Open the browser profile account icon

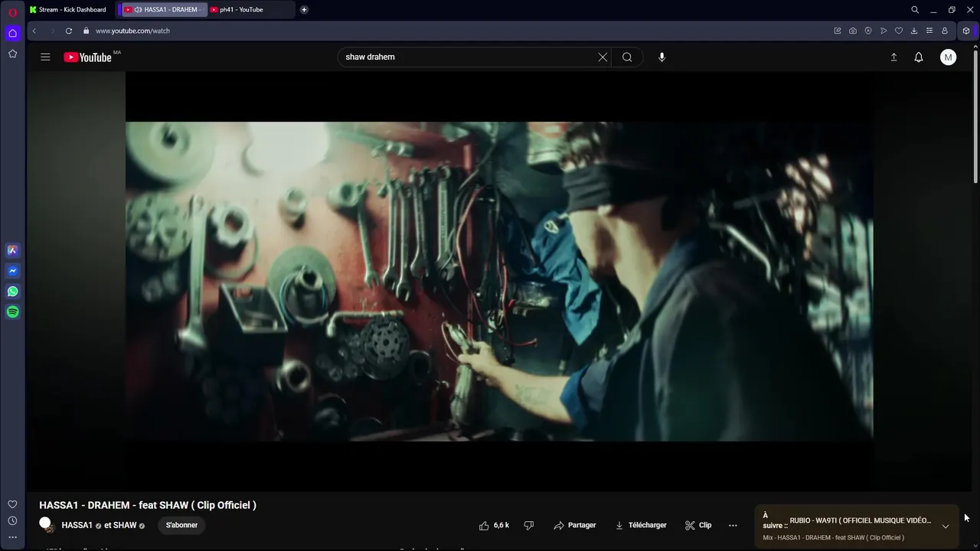tap(945, 31)
